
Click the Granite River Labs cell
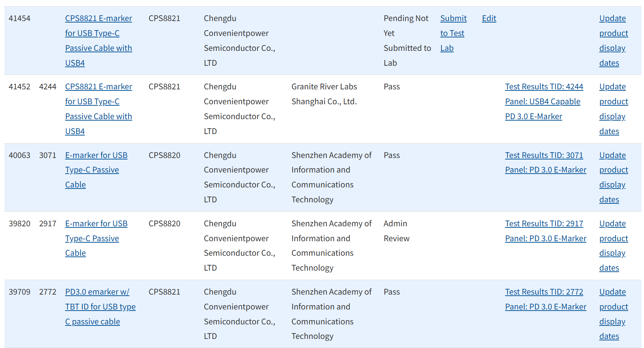pyautogui.click(x=324, y=94)
